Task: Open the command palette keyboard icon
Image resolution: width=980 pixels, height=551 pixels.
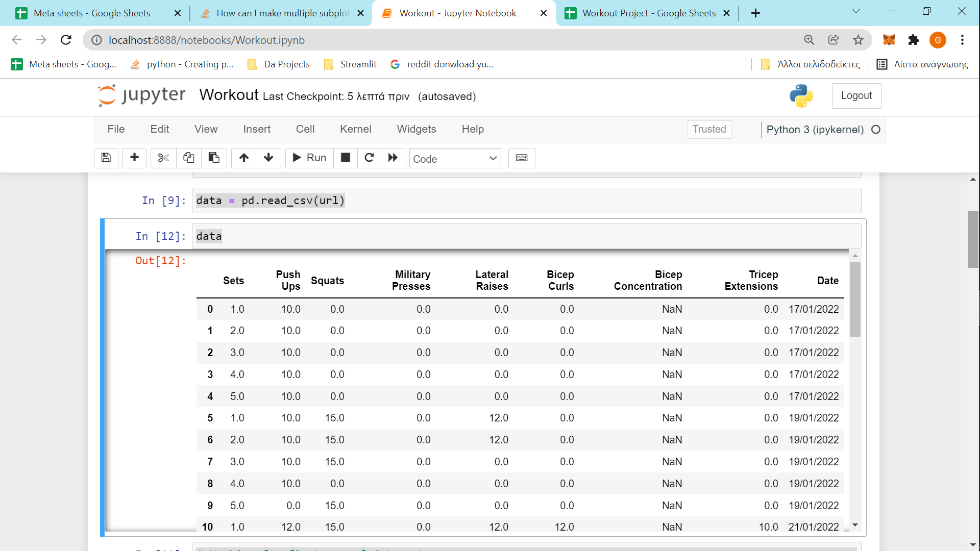Action: tap(522, 158)
